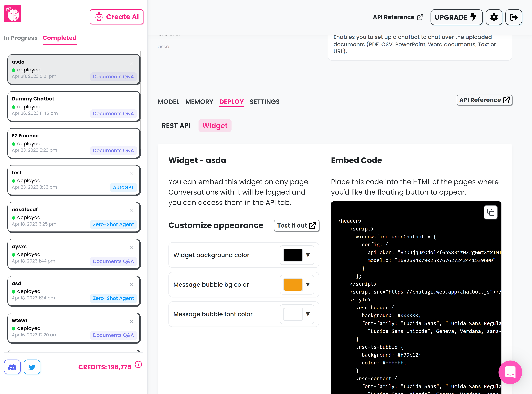Open the Twitter bird icon
Screen dimensions: 532x394
click(32, 367)
